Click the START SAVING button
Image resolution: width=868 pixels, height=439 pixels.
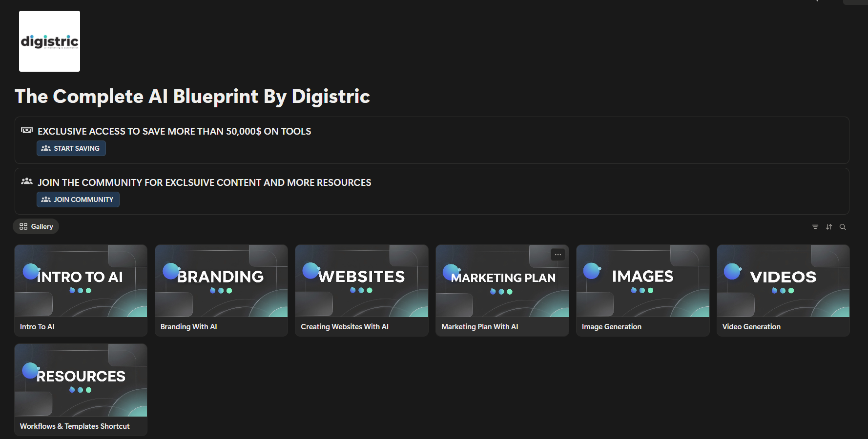tap(71, 148)
